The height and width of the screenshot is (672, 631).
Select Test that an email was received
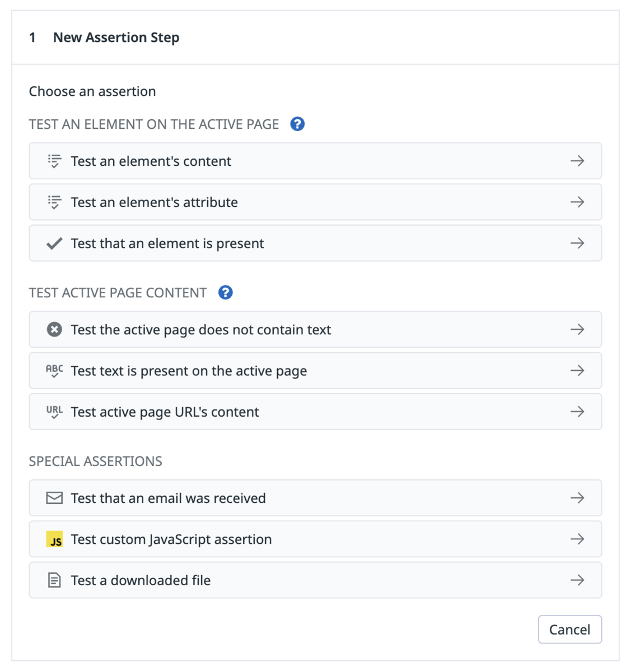click(315, 498)
